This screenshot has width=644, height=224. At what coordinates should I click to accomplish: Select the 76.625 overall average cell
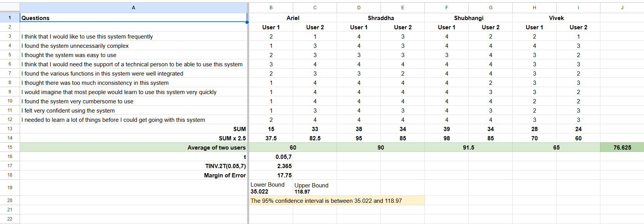(x=622, y=147)
